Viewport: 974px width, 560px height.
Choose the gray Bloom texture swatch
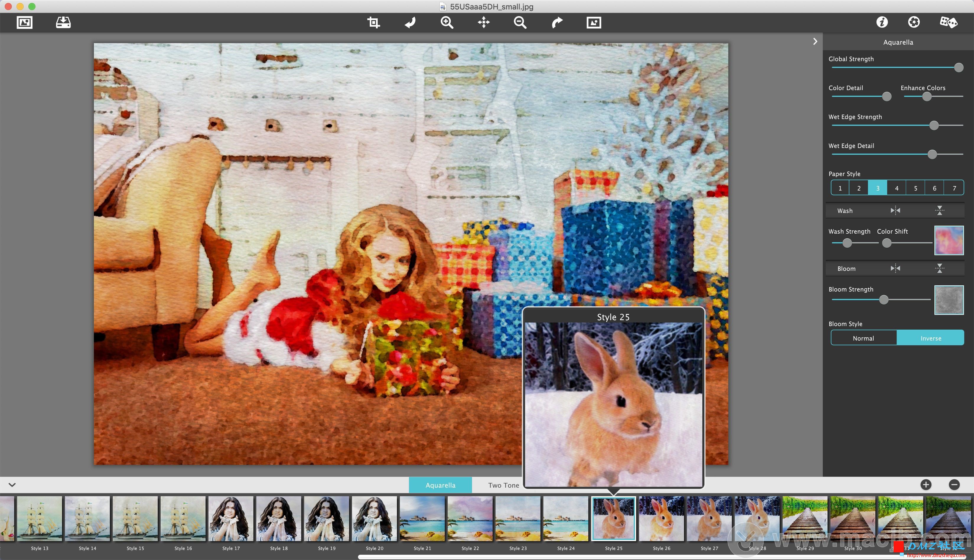[x=949, y=299]
